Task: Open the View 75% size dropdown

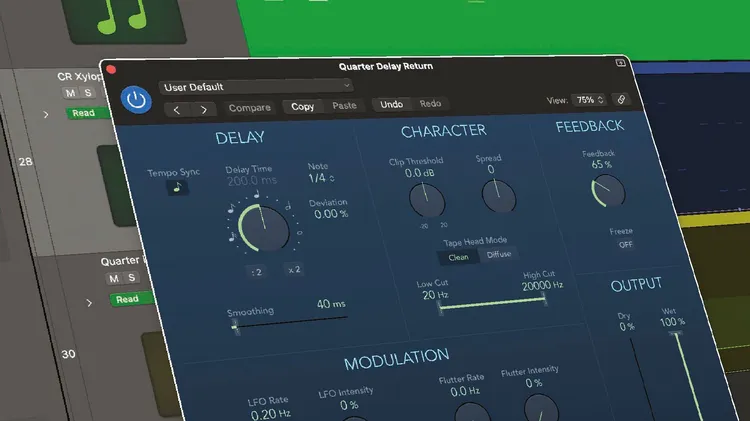Action: tap(590, 100)
